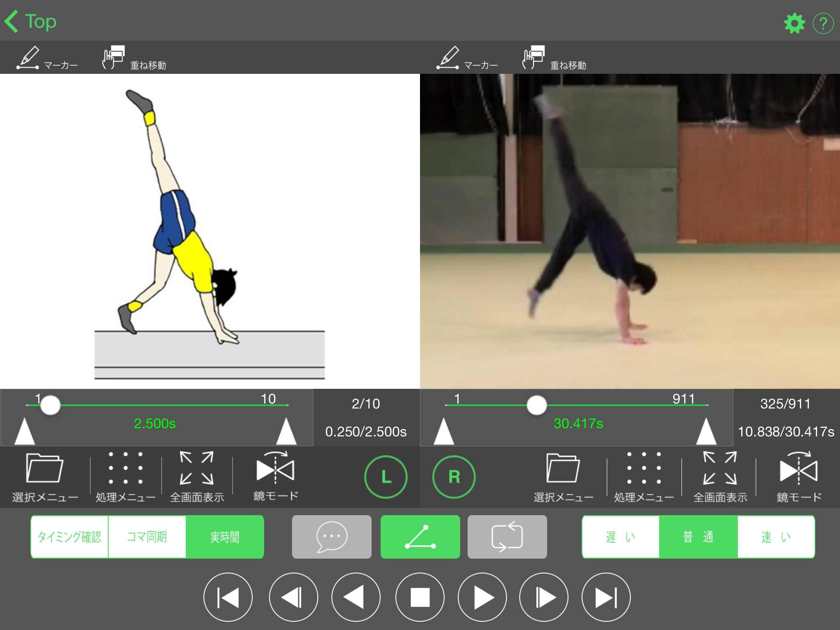Open settings gear icon

[x=794, y=23]
